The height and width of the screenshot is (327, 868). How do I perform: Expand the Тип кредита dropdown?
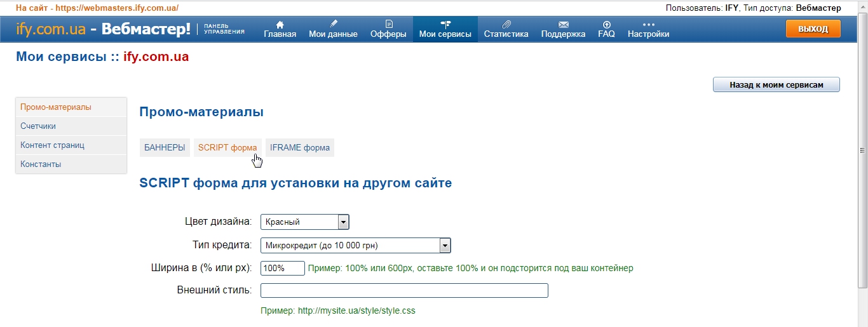(x=445, y=246)
